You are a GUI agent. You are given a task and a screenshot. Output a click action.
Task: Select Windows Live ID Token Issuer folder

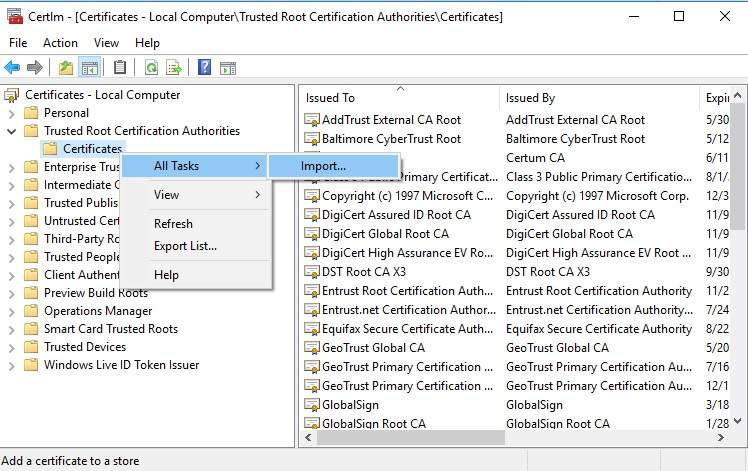(x=121, y=365)
